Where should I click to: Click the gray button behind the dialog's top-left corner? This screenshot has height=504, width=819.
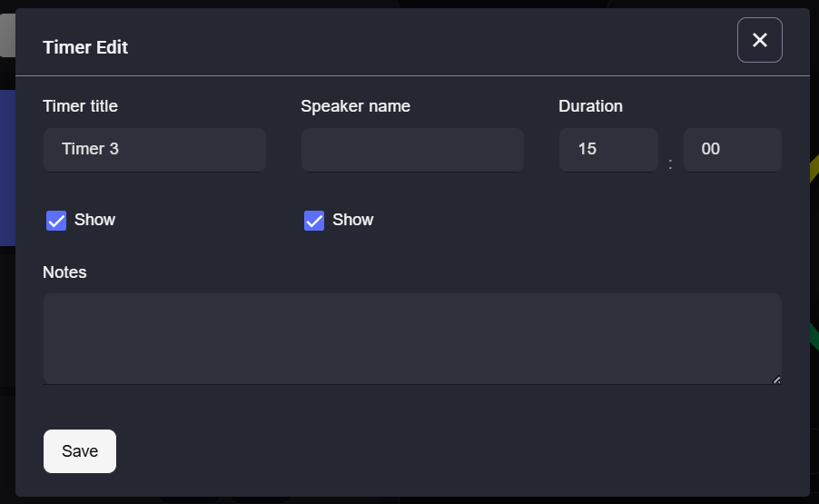[7, 36]
